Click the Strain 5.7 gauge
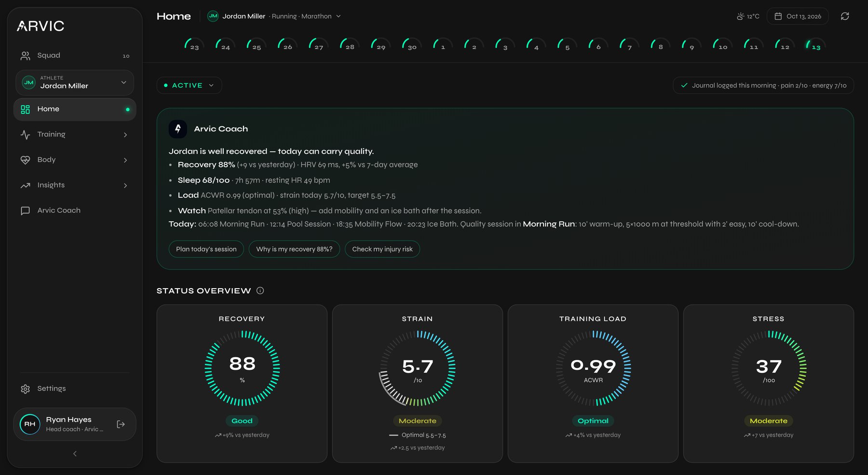Image resolution: width=868 pixels, height=475 pixels. [418, 368]
